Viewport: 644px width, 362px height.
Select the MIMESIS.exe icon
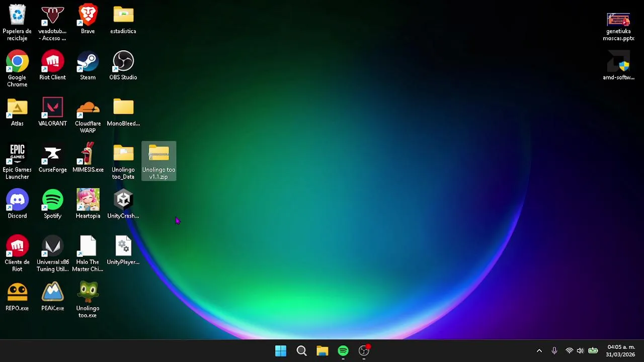coord(88,158)
